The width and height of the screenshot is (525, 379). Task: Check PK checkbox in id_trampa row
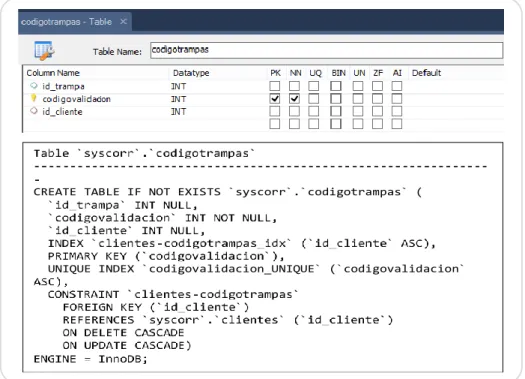[275, 86]
